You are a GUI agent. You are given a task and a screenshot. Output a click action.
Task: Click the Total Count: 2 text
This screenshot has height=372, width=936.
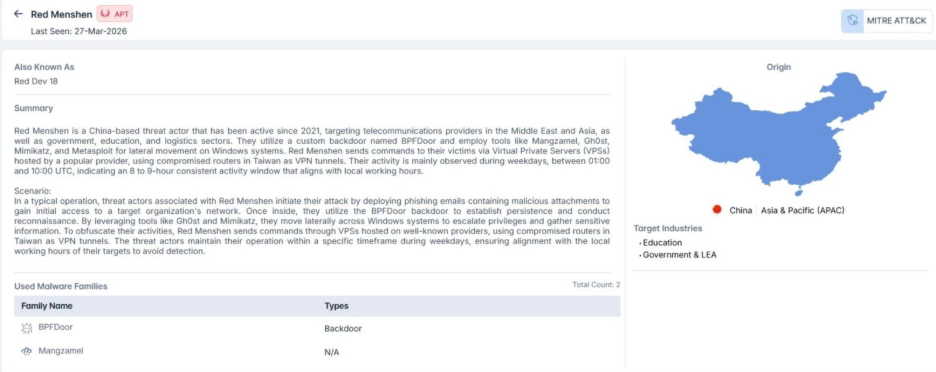click(596, 285)
